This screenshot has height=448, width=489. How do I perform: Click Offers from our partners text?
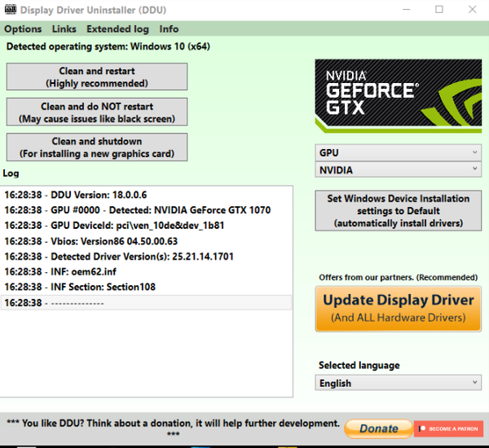tap(398, 278)
